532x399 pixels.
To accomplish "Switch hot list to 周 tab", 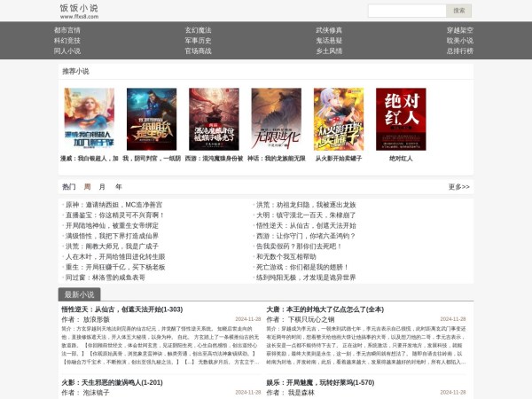I will click(x=88, y=187).
